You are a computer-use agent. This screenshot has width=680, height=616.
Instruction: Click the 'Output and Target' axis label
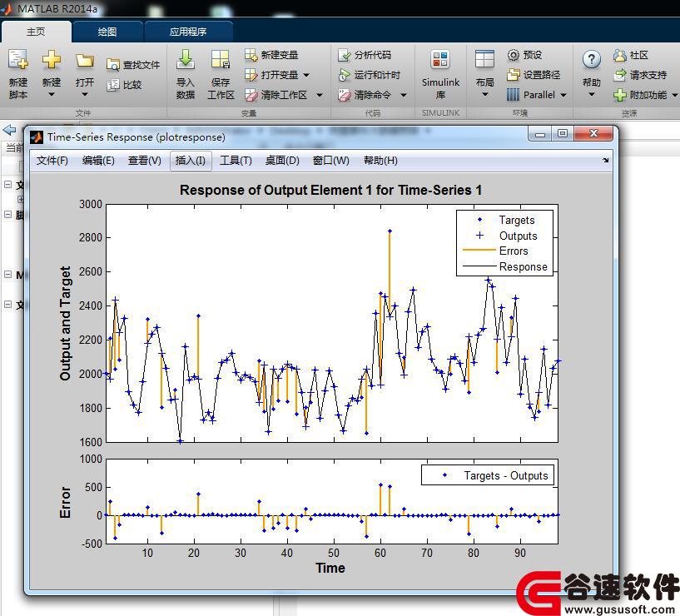coord(65,323)
